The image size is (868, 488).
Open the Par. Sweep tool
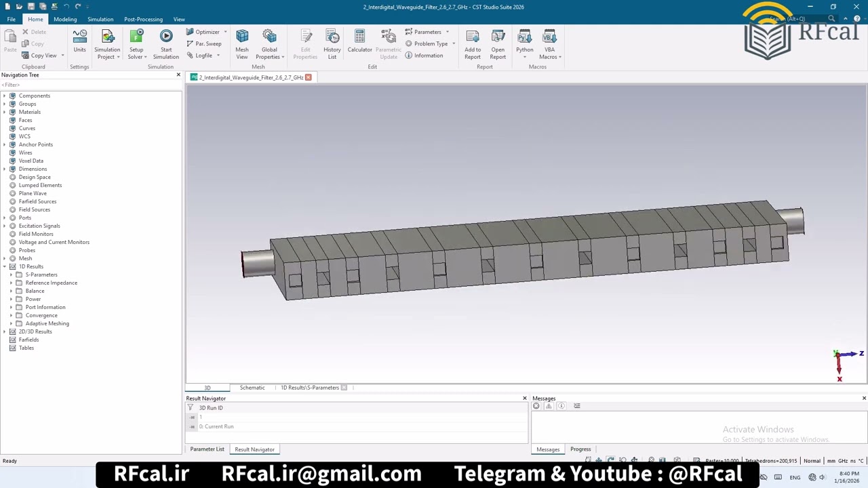pos(204,43)
